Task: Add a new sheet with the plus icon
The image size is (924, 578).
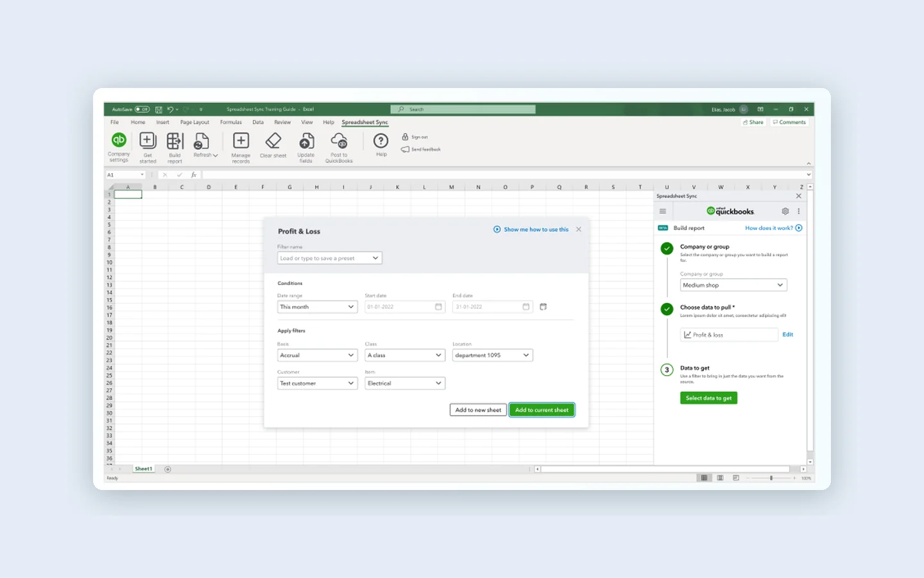Action: tap(167, 469)
